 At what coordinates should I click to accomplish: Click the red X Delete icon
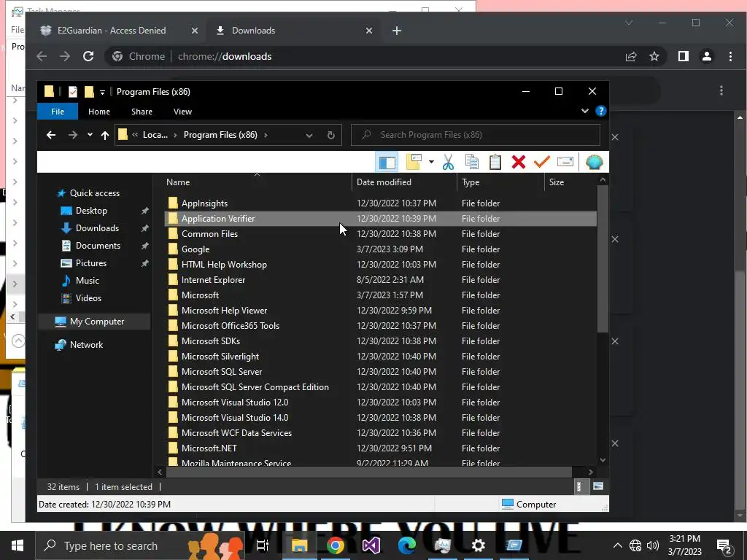coord(519,163)
